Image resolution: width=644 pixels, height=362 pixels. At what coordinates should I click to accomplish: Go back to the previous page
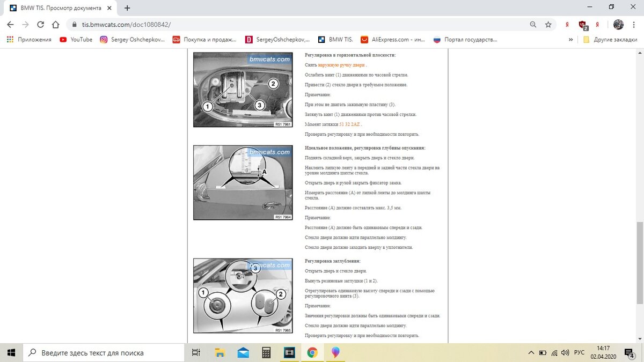point(10,24)
